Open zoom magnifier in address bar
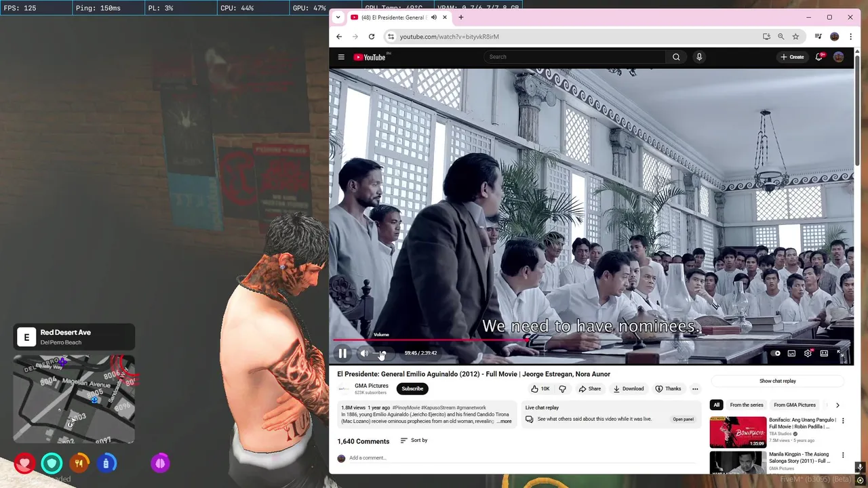 click(781, 37)
